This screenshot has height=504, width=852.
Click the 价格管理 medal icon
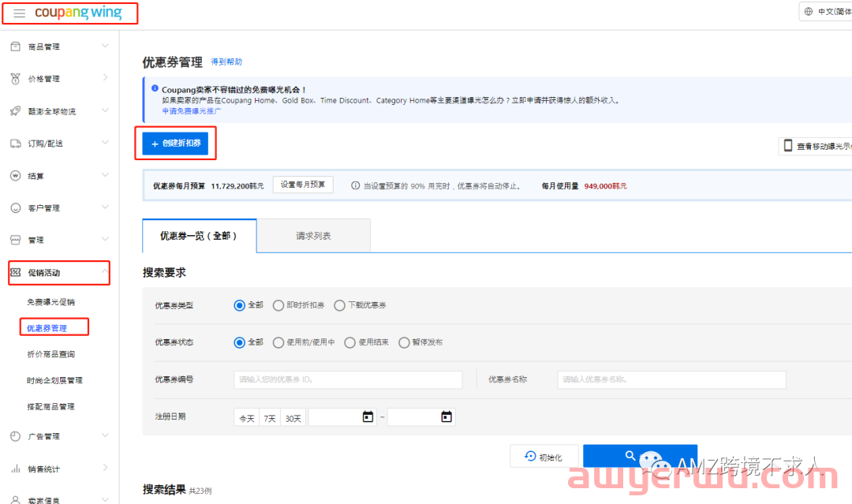click(15, 79)
